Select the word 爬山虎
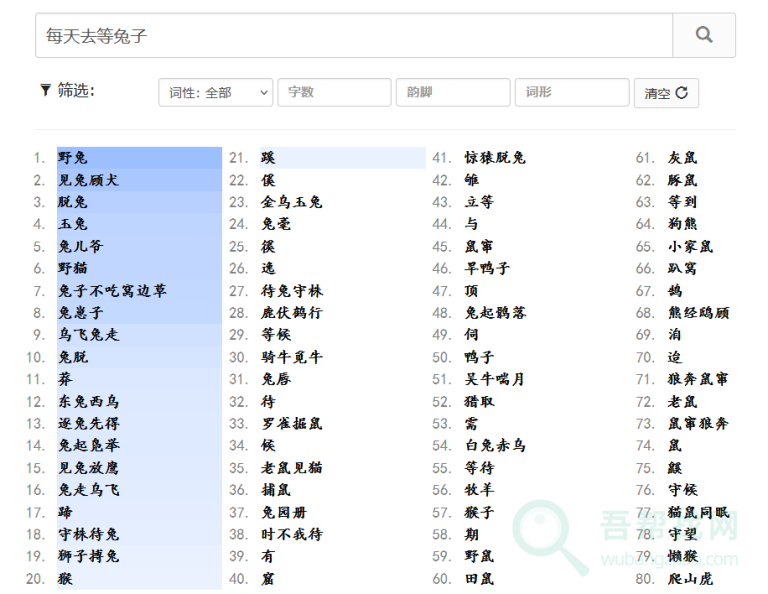768x594 pixels. coord(690,578)
